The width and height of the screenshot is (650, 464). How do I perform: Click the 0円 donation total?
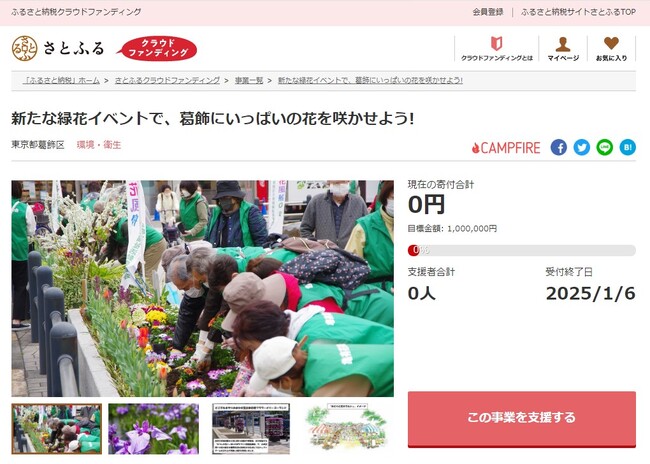click(x=427, y=204)
